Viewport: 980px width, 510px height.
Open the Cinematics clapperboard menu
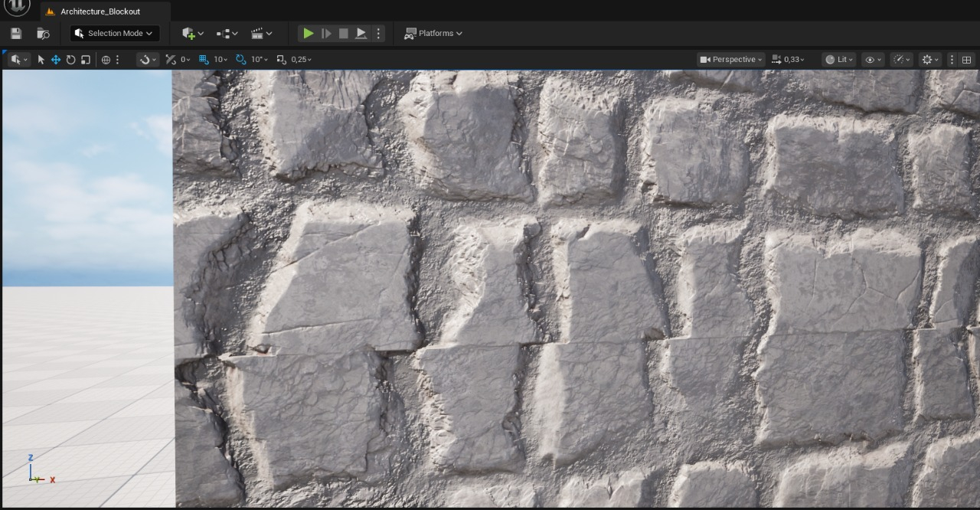click(261, 34)
